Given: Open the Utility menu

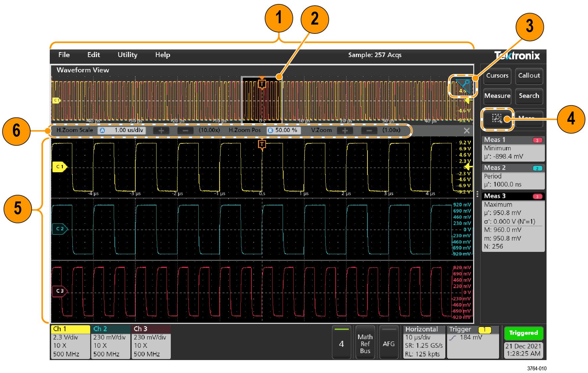Looking at the screenshot, I should [x=127, y=55].
